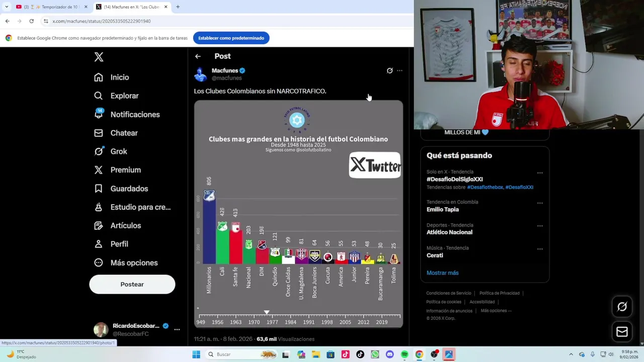Viewport: 644px width, 362px height.
Task: Open options for Atlético Nacional trend
Action: 540,226
